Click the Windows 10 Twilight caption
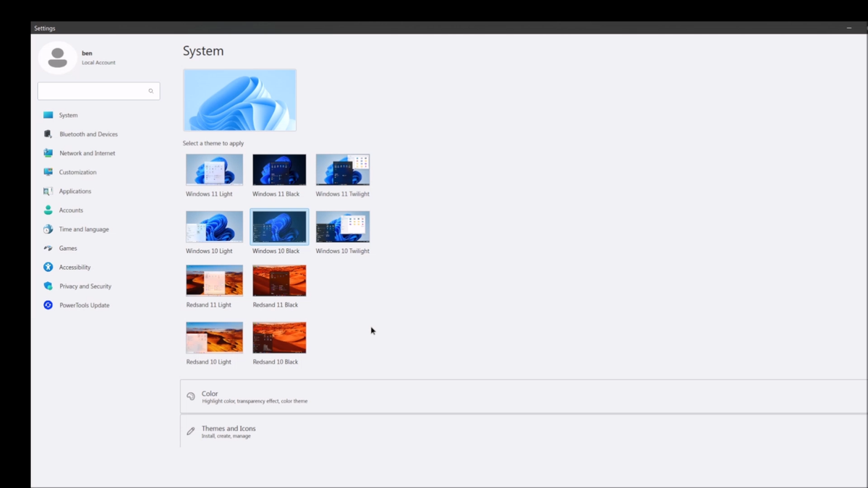 pos(343,251)
